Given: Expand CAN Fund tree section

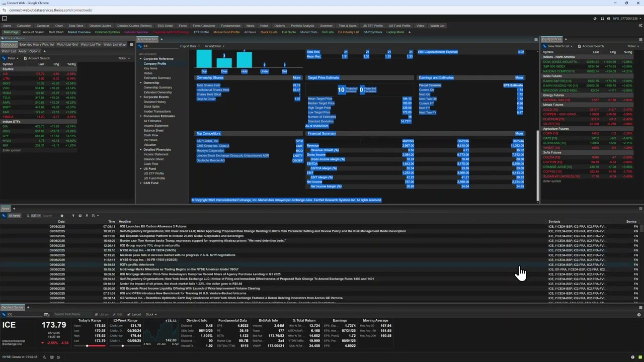Looking at the screenshot, I should tap(141, 183).
